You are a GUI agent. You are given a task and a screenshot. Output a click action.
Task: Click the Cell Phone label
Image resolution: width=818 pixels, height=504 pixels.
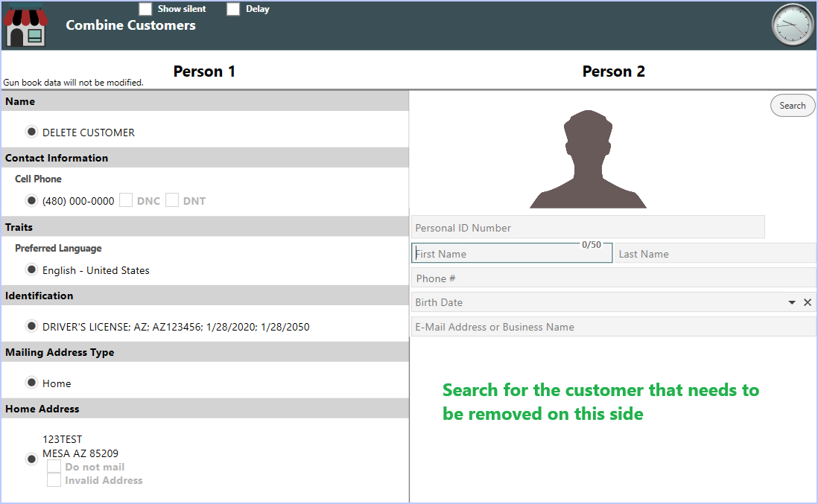38,179
